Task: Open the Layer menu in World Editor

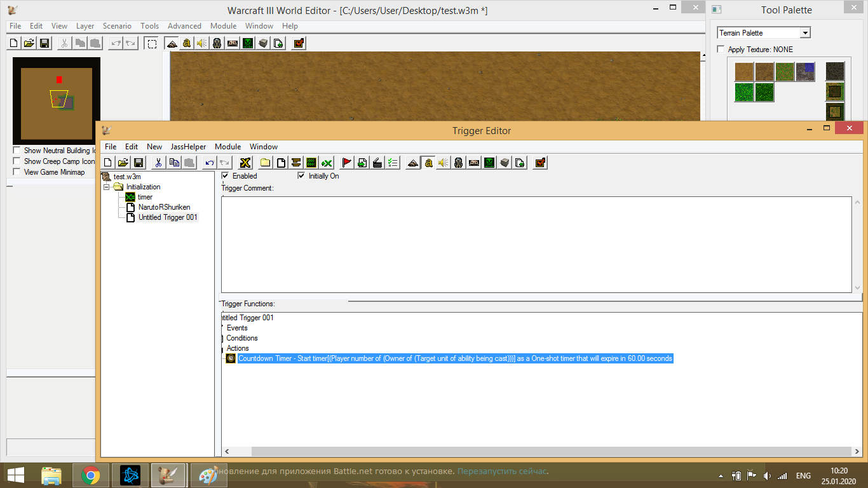Action: [85, 26]
